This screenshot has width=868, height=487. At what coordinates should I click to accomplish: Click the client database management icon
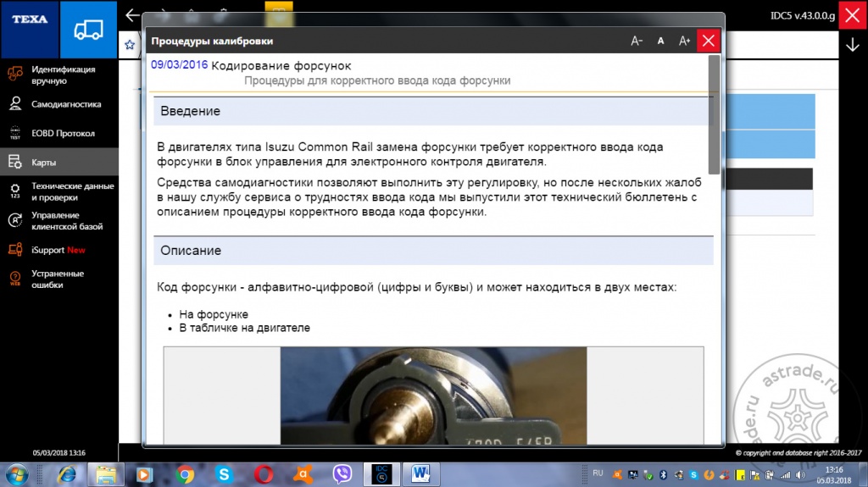15,220
